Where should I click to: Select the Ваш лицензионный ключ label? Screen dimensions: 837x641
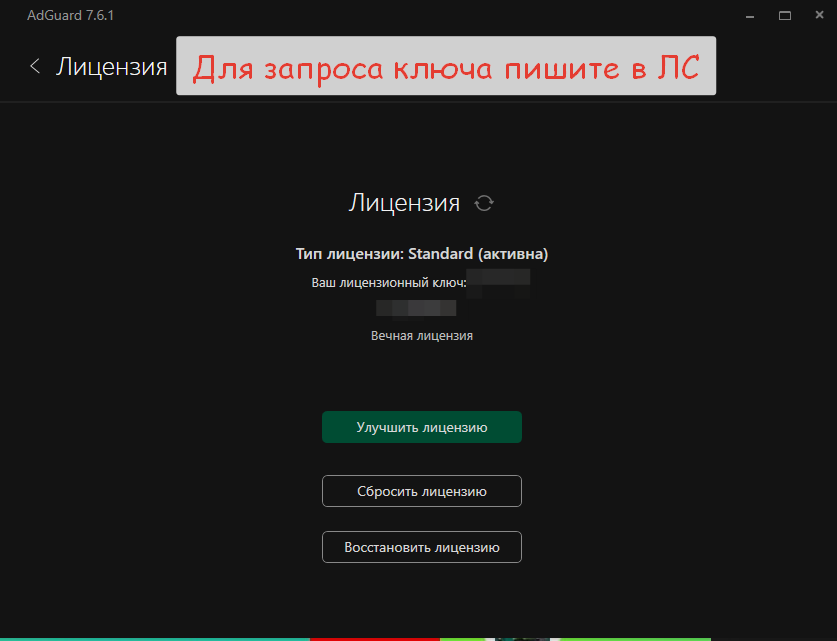tap(389, 282)
